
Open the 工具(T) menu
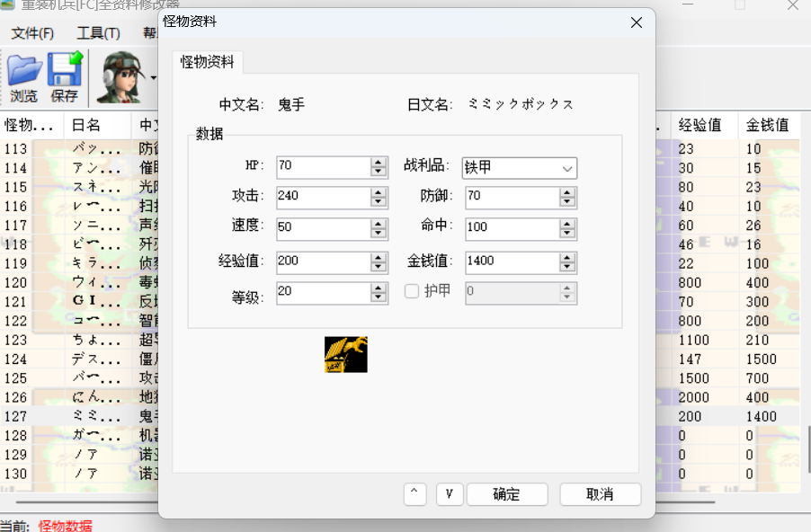point(99,32)
